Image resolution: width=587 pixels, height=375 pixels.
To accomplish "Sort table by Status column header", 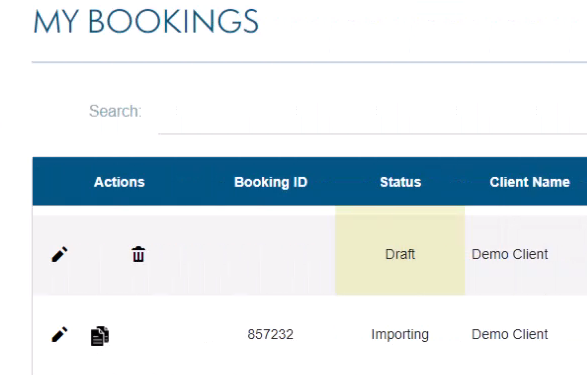I will (400, 182).
